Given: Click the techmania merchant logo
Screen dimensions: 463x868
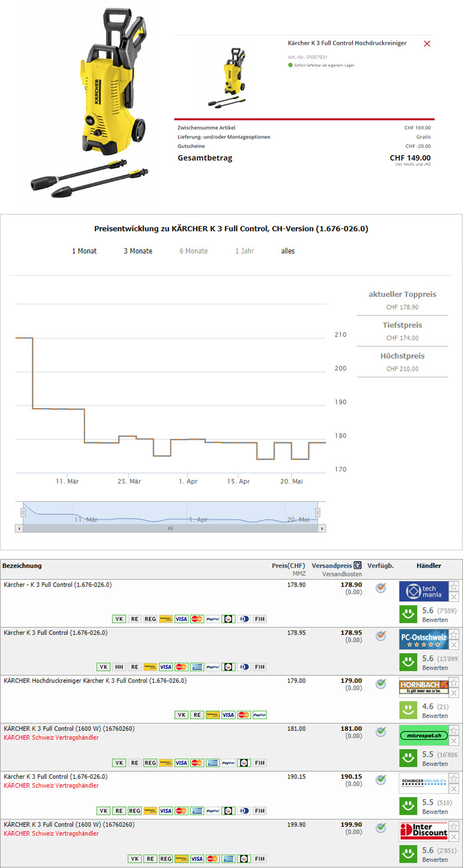Looking at the screenshot, I should click(x=423, y=591).
